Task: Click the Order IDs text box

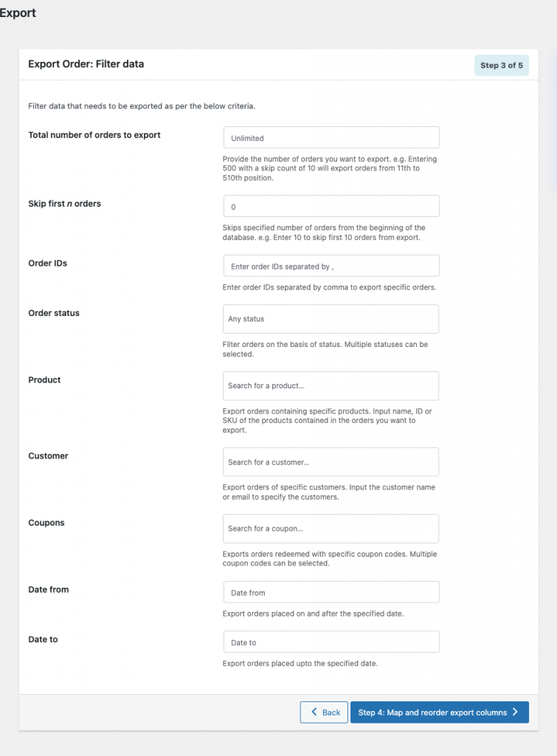Action: [x=331, y=267]
